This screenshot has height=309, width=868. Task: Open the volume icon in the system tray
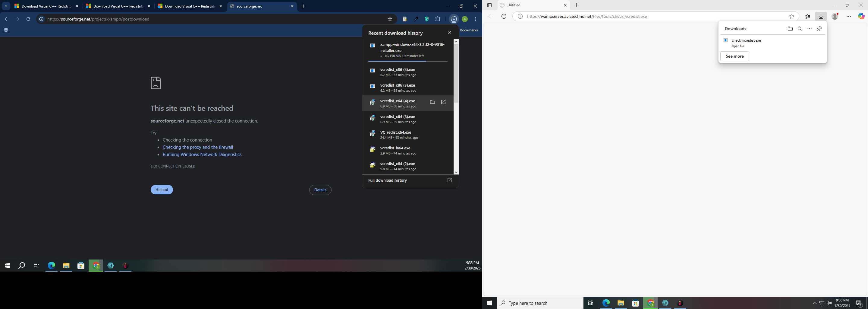click(829, 303)
